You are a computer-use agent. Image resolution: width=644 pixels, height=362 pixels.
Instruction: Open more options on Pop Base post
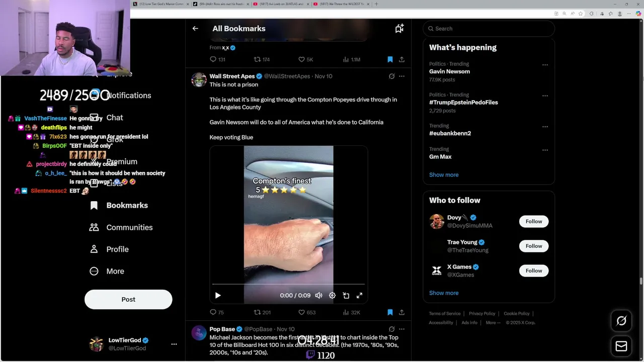pyautogui.click(x=401, y=329)
